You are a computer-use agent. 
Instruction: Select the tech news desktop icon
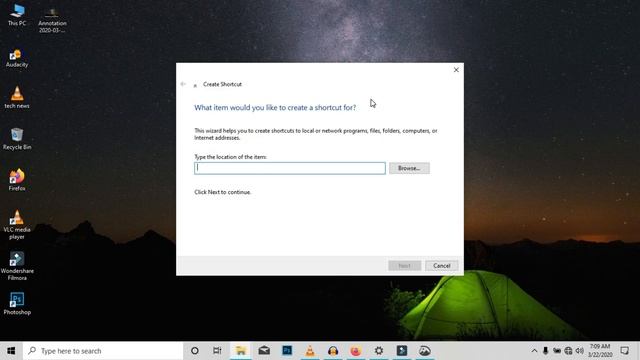pyautogui.click(x=17, y=98)
